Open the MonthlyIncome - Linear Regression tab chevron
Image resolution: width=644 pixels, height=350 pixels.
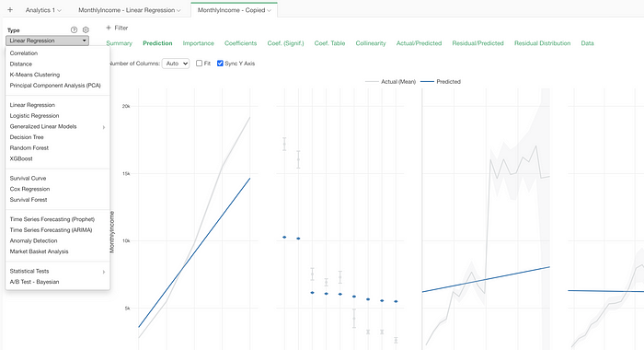click(178, 10)
